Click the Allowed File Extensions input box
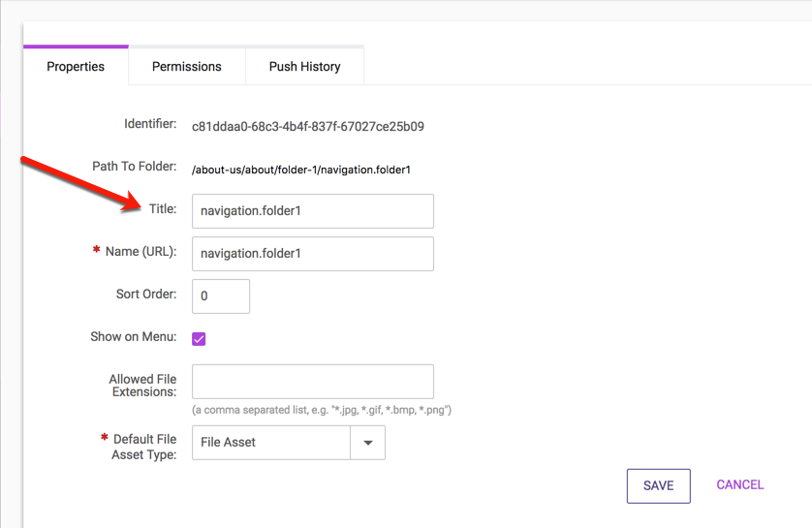 coord(312,382)
